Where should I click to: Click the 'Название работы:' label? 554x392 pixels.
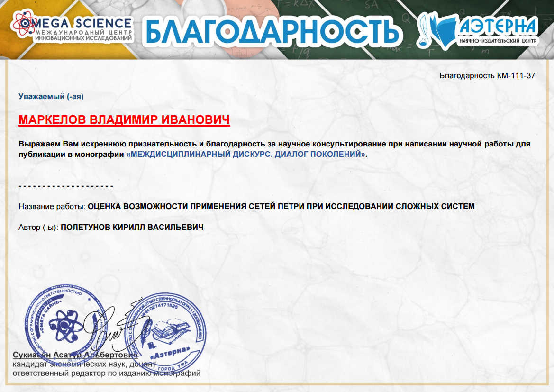(52, 206)
